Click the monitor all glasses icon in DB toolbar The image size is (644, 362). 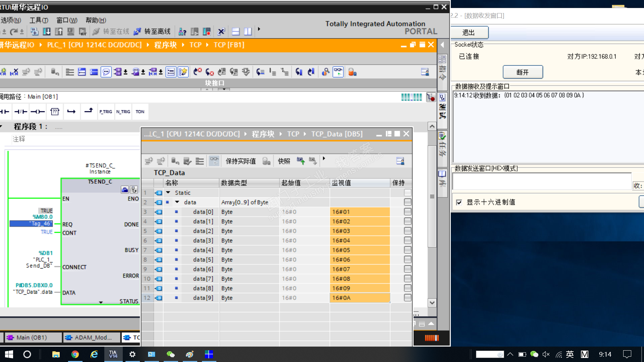(214, 161)
